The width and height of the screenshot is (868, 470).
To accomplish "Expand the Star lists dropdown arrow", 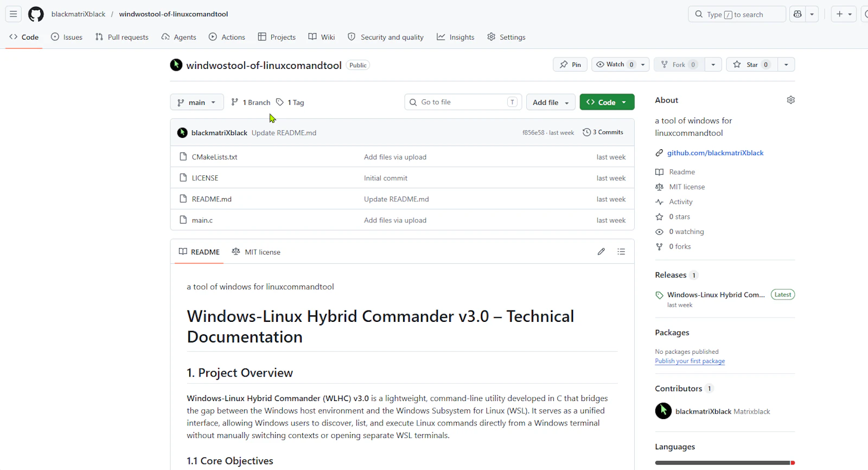I will 786,65.
